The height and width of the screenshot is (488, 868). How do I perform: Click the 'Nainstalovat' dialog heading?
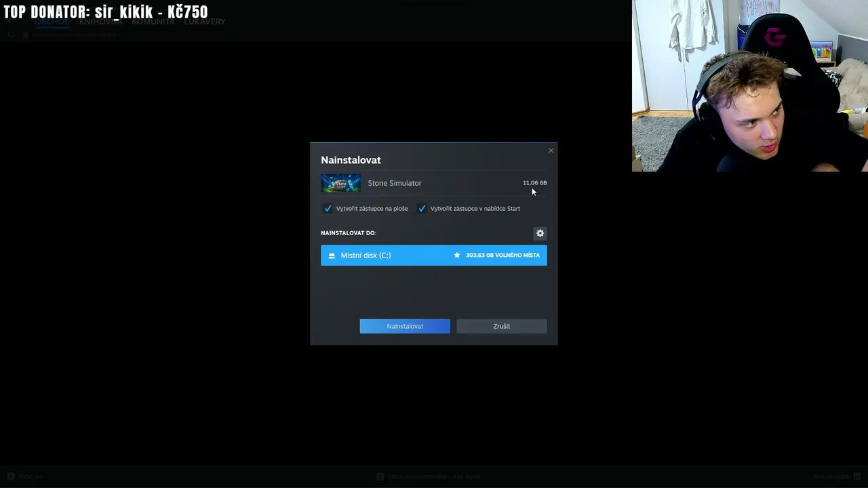pos(351,160)
